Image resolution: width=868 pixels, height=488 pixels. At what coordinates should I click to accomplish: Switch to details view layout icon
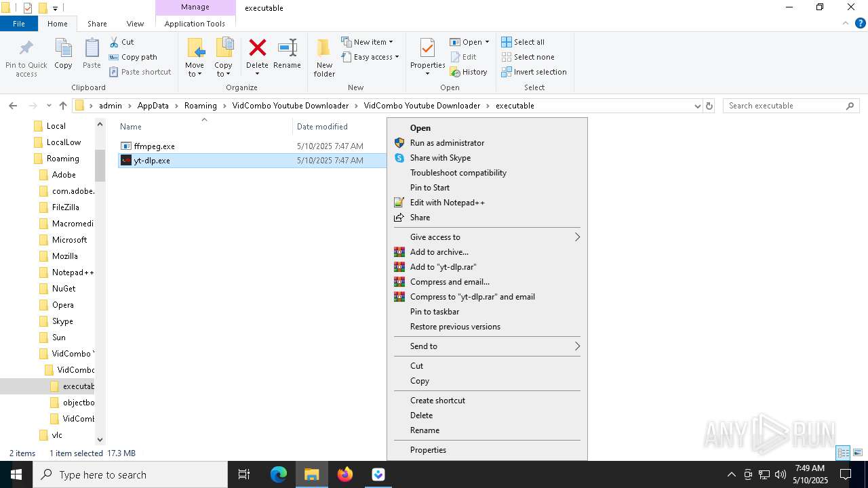pos(843,453)
